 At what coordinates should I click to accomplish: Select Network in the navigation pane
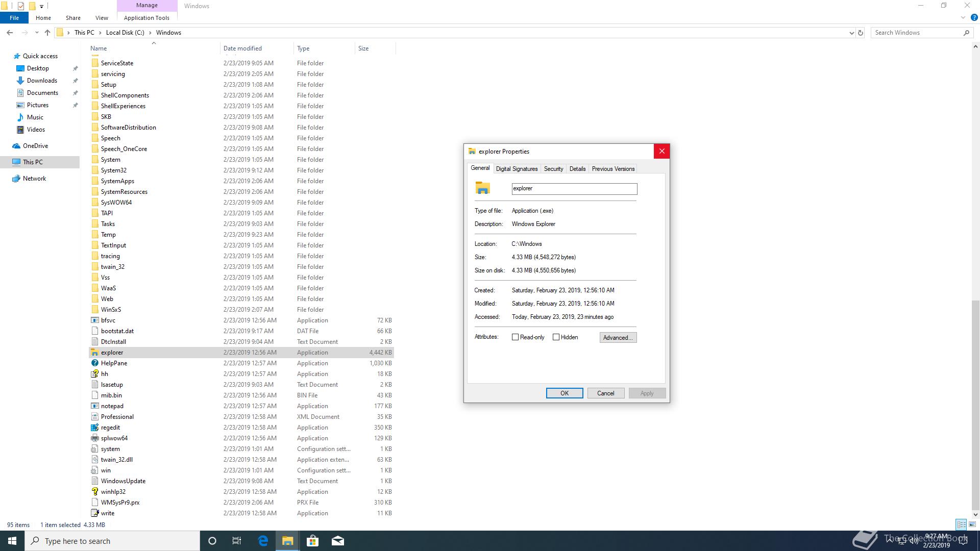pos(34,179)
